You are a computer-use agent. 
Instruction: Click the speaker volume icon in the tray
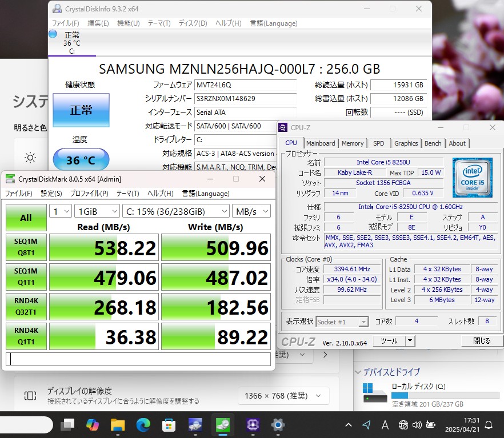(x=417, y=425)
